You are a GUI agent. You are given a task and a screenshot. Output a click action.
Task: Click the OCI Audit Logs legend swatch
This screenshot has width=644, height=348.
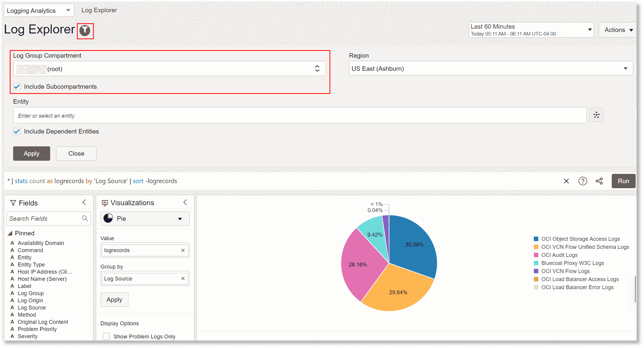pos(536,255)
